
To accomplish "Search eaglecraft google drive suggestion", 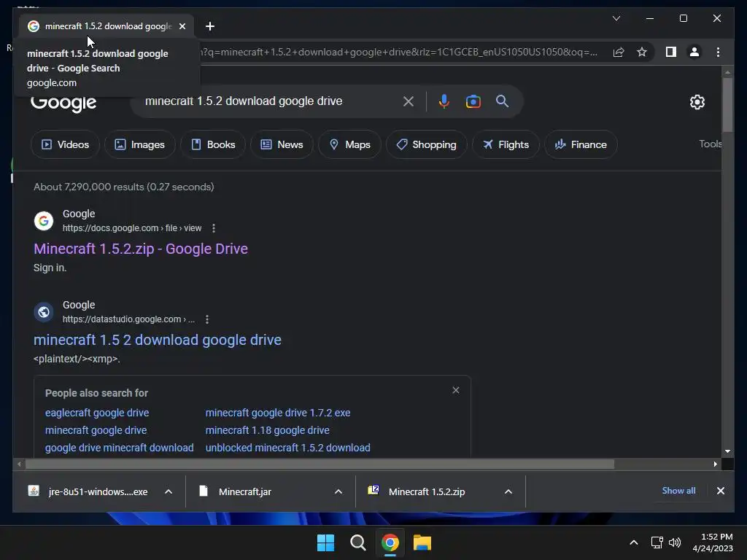I will [x=97, y=413].
